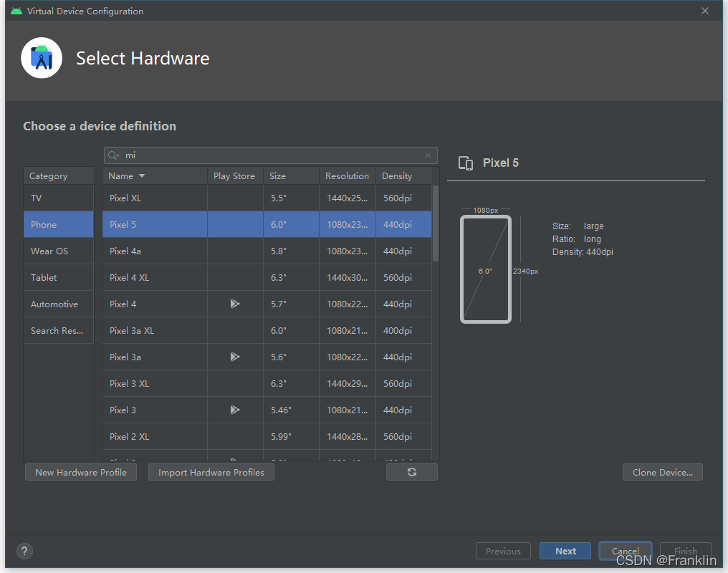
Task: Click the 1440x29... resolution for Pixel 3 XL
Action: pos(348,383)
